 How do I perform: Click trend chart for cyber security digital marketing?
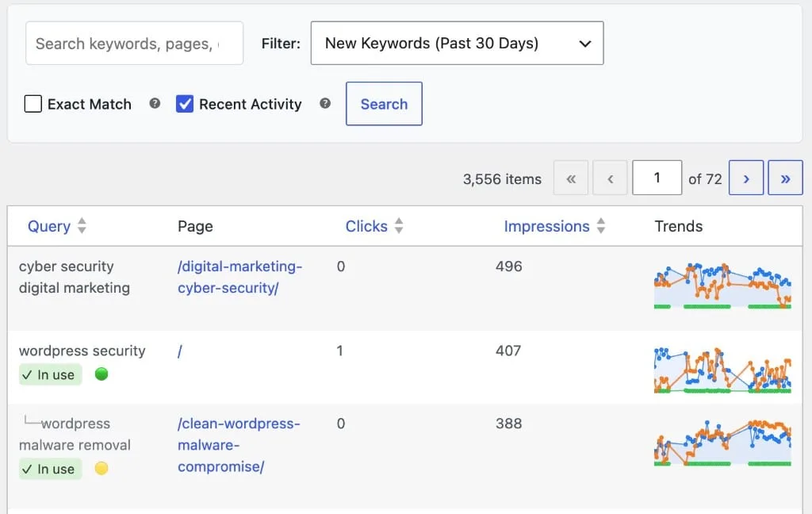tap(722, 286)
